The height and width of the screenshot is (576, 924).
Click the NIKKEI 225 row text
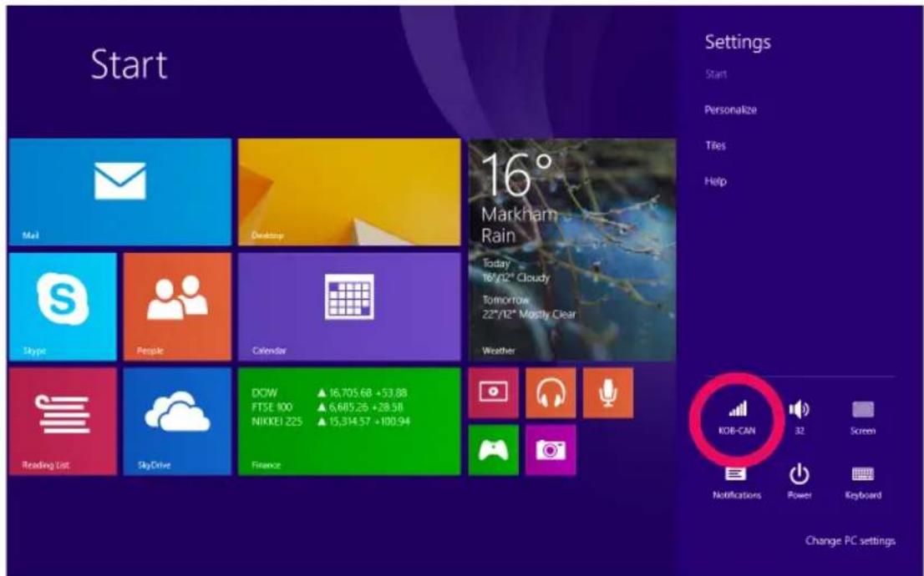pos(331,422)
